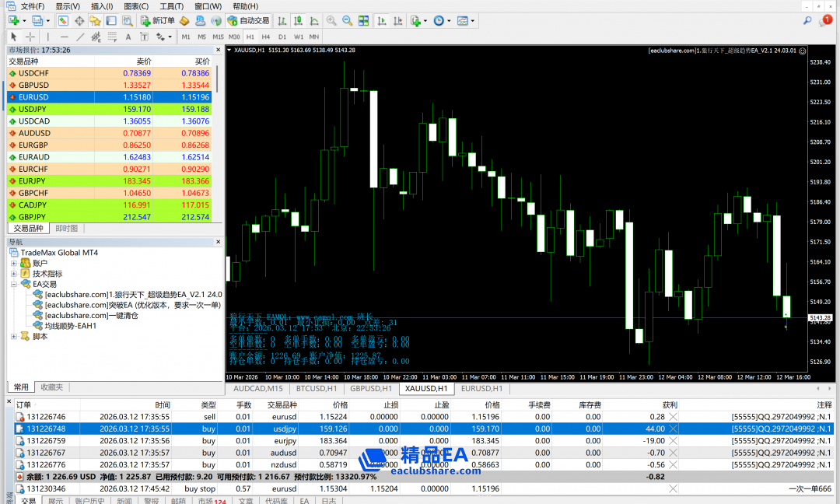Expand the 脚本 scripts tree node
840x504 pixels.
(x=14, y=337)
